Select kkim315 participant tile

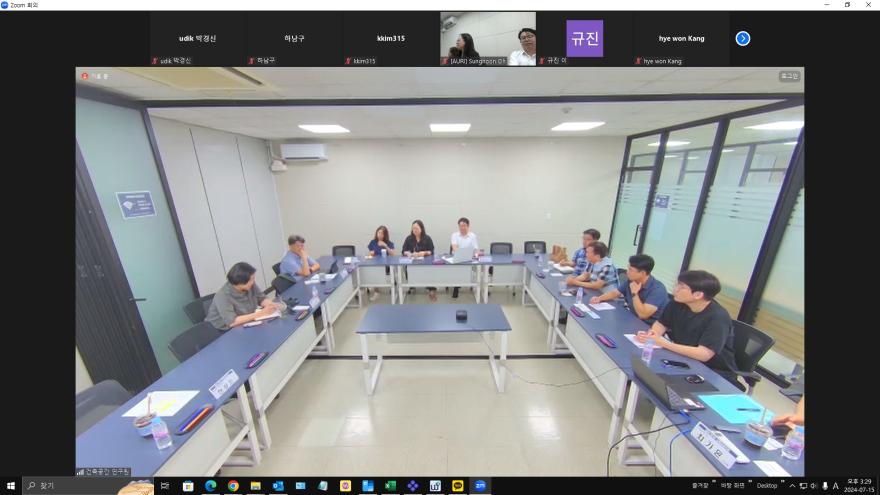(391, 39)
